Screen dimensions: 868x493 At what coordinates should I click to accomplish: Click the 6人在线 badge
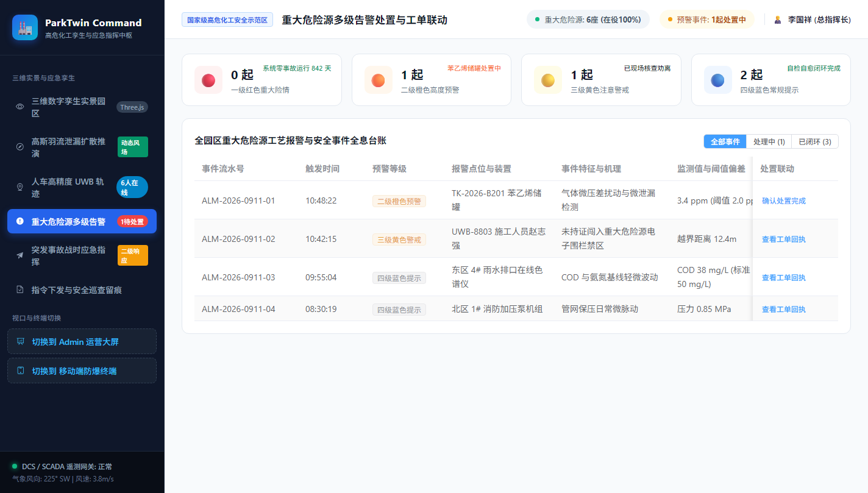pos(132,187)
